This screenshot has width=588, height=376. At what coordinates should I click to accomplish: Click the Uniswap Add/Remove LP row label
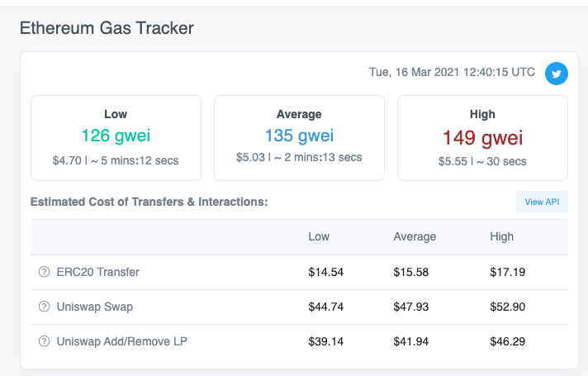click(122, 341)
